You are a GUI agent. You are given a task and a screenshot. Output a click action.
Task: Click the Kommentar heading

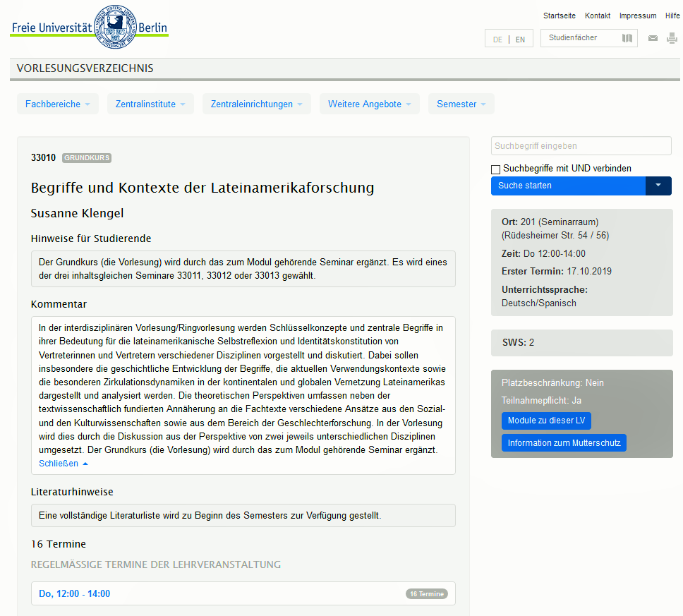tap(59, 304)
